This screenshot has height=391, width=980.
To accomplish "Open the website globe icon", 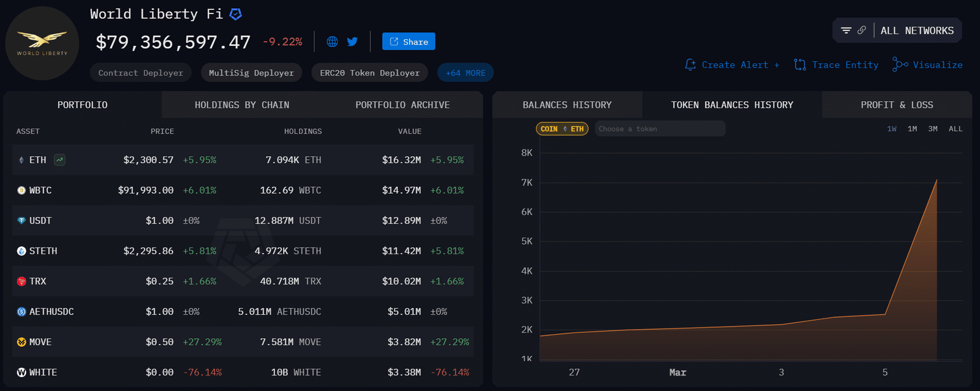I will tap(332, 42).
